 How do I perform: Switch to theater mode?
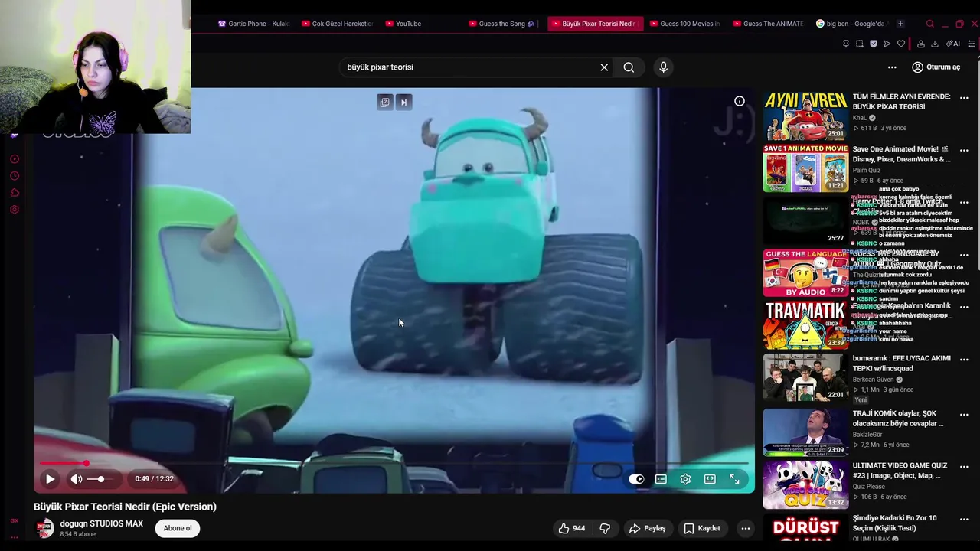[710, 479]
